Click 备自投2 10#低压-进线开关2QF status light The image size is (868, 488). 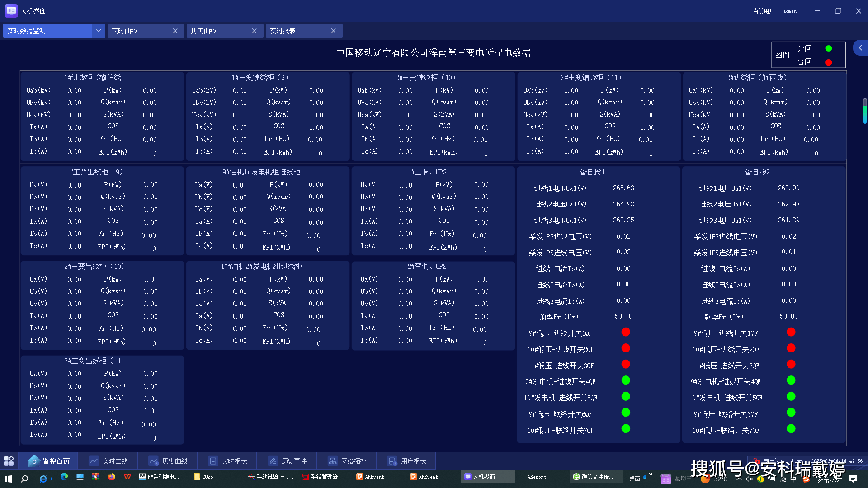coord(791,348)
